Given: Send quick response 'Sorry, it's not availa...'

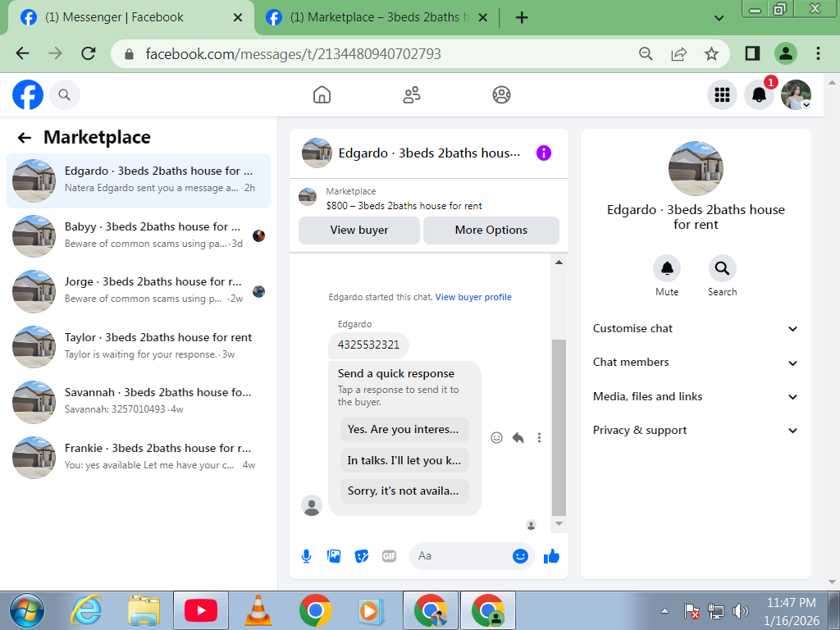Looking at the screenshot, I should coord(404,491).
